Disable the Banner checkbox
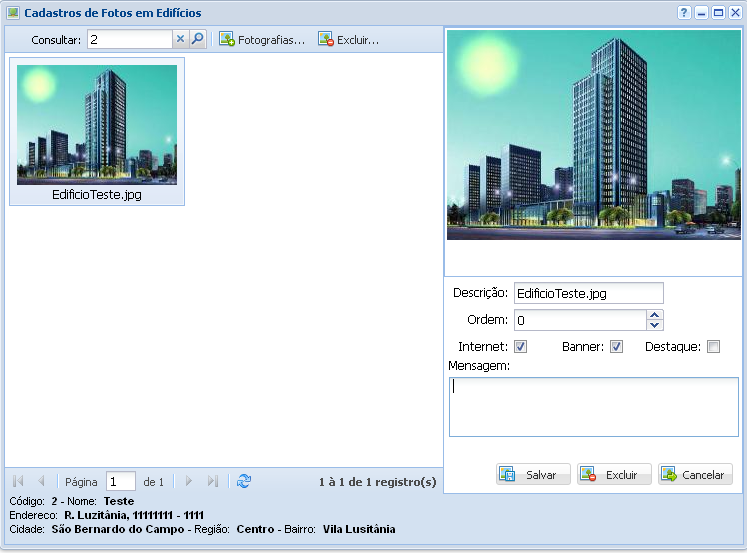 pyautogui.click(x=617, y=347)
